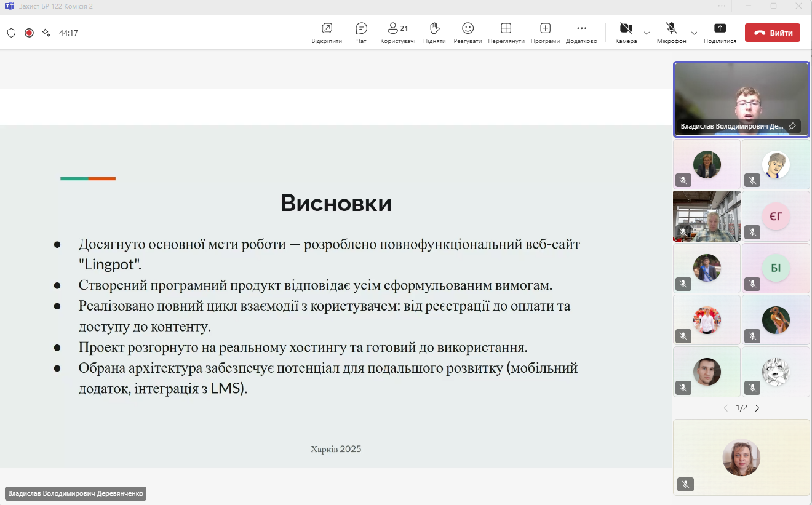Click pin icon on presenter video tile
Viewport: 812px width, 505px height.
(x=792, y=126)
